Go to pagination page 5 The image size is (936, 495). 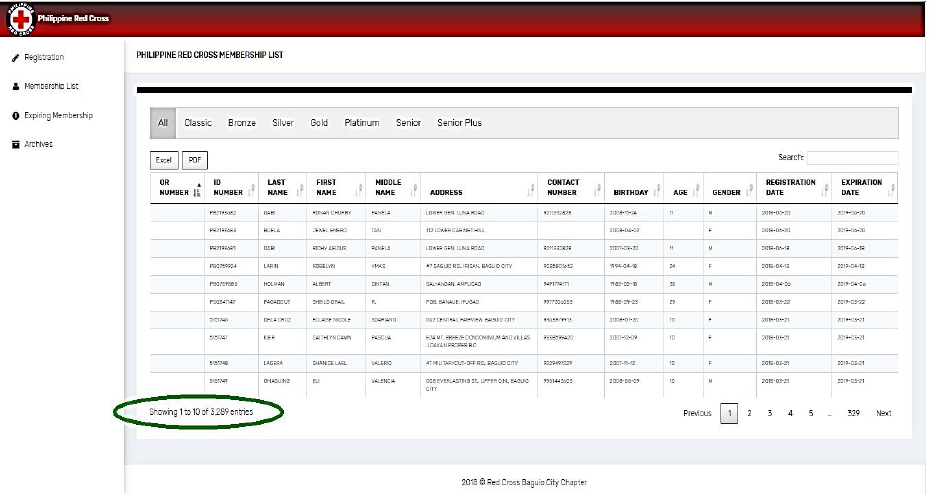point(811,413)
